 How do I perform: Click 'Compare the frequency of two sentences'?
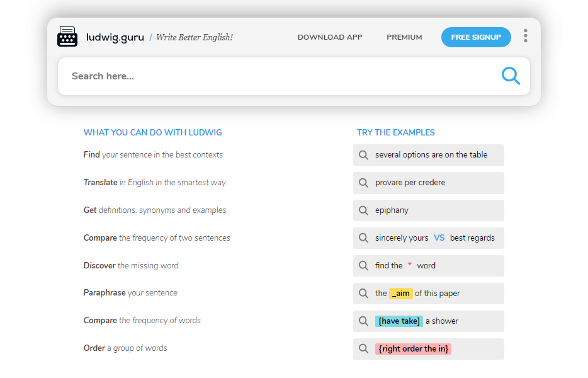(157, 238)
